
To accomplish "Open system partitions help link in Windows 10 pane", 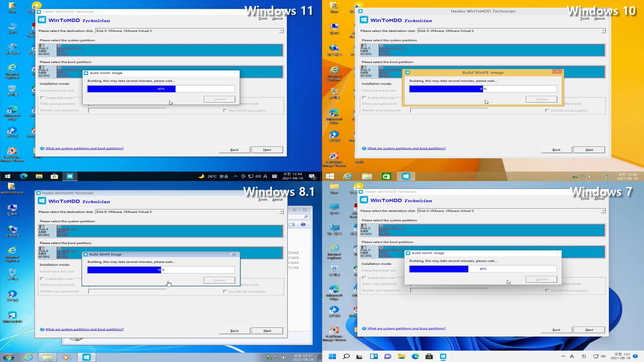I will pyautogui.click(x=406, y=148).
